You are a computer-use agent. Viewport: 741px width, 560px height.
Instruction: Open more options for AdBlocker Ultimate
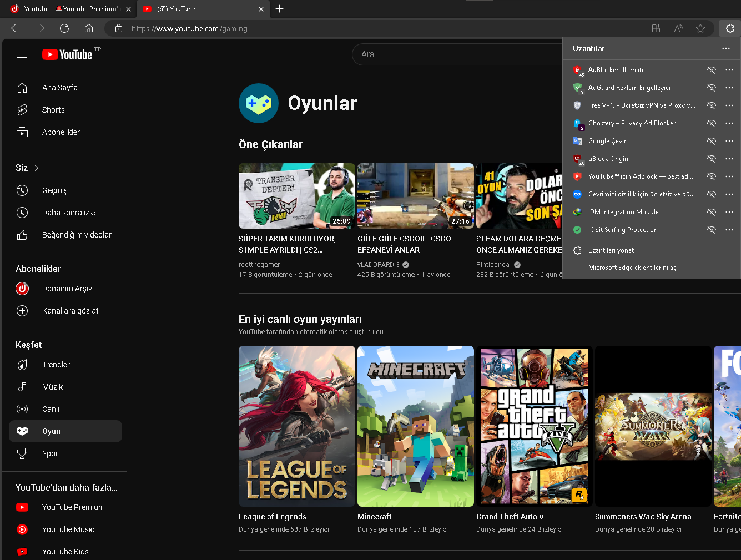tap(729, 70)
